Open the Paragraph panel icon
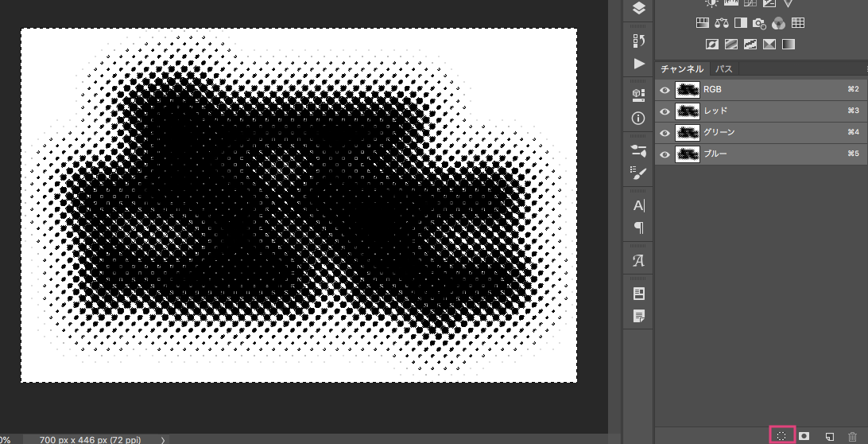The height and width of the screenshot is (444, 868). click(x=639, y=228)
